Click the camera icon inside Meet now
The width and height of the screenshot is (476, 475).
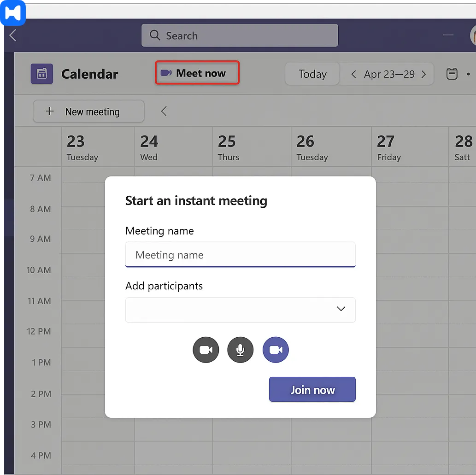tap(166, 72)
